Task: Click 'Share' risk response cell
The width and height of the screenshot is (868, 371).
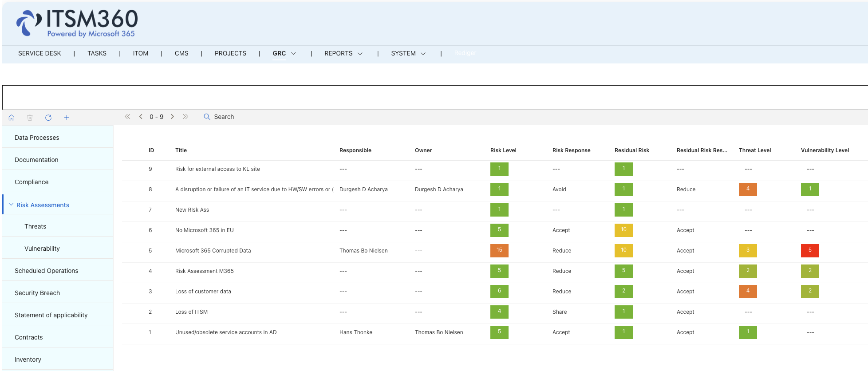Action: (560, 312)
